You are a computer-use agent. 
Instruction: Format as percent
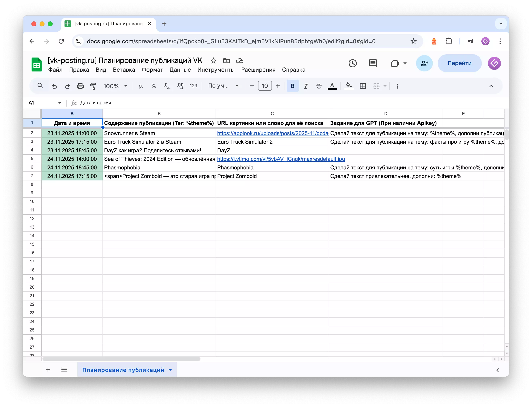coord(154,86)
